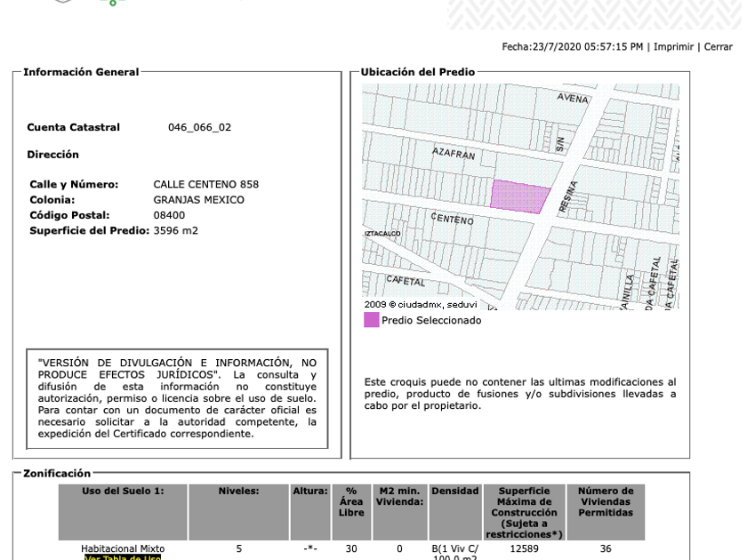The image size is (747, 560).
Task: Click the AZAFRAN street label on map
Action: tap(454, 153)
